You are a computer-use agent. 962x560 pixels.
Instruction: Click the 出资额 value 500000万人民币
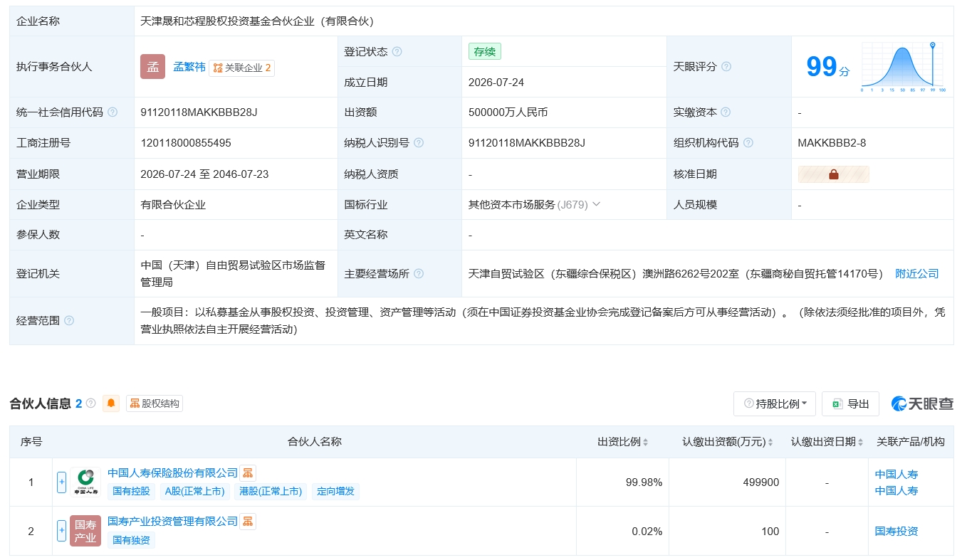pyautogui.click(x=508, y=112)
